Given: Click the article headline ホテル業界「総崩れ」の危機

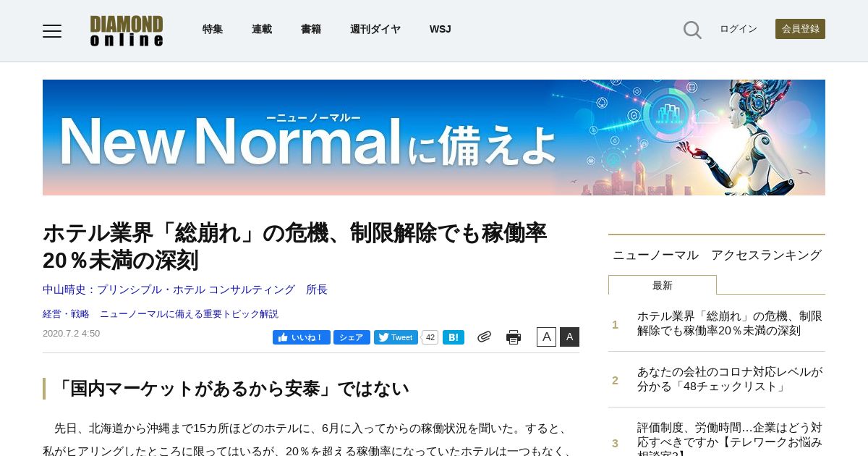Looking at the screenshot, I should click(x=295, y=247).
